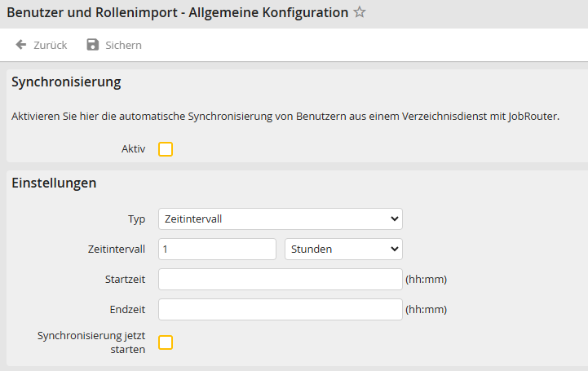
Task: Click into the Endzeit field
Action: pos(281,310)
